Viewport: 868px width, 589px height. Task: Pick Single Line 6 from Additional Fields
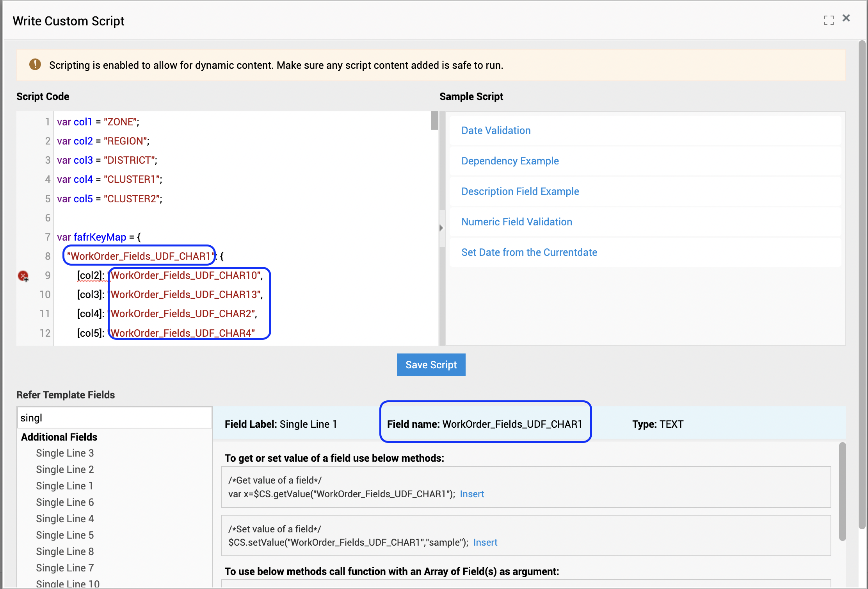tap(65, 502)
